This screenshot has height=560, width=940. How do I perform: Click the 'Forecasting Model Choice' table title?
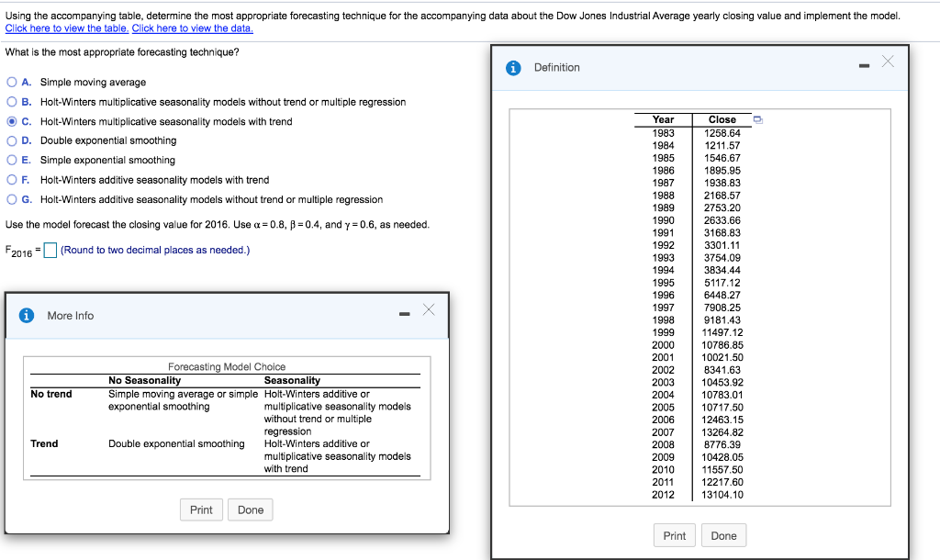coord(227,366)
